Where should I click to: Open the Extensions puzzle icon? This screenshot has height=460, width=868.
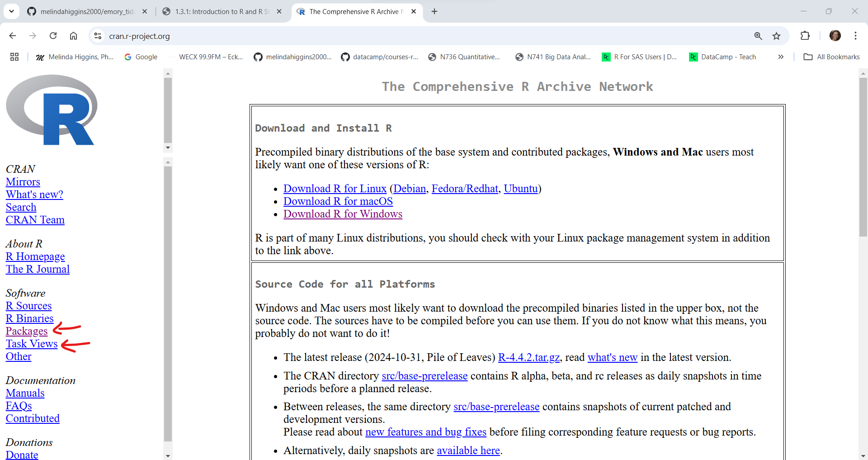(x=805, y=36)
